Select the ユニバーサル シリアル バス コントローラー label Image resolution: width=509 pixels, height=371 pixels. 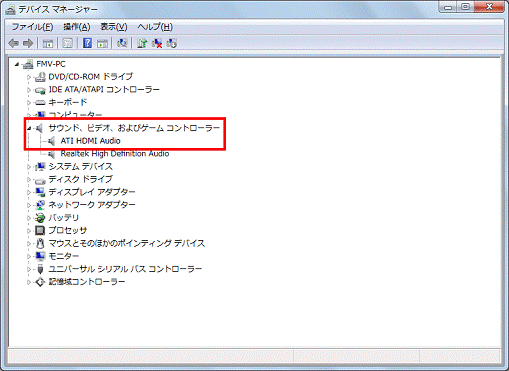tap(125, 269)
